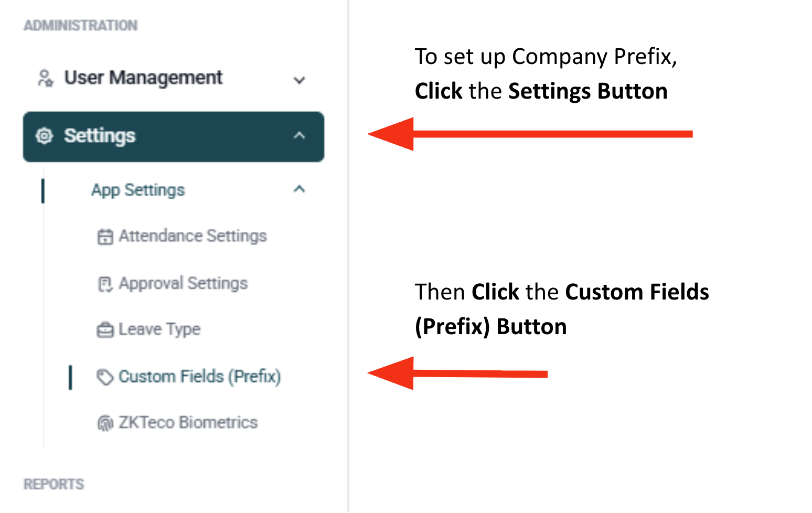The image size is (812, 513).
Task: Click the ADMINISTRATION section heading
Action: coord(80,25)
